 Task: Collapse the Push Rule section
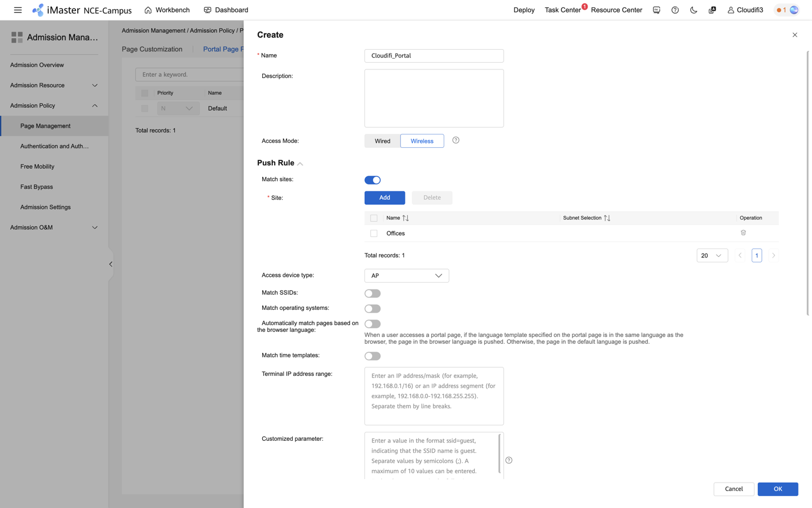[299, 163]
